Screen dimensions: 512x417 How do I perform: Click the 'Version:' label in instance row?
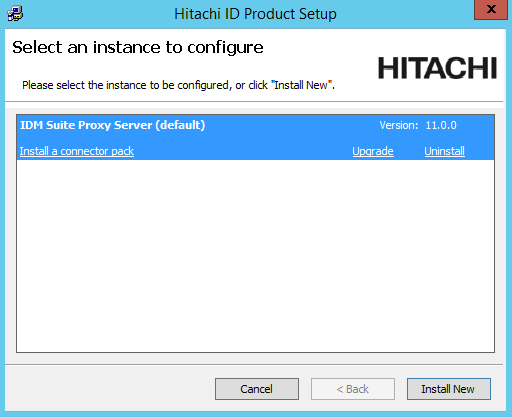(x=399, y=125)
